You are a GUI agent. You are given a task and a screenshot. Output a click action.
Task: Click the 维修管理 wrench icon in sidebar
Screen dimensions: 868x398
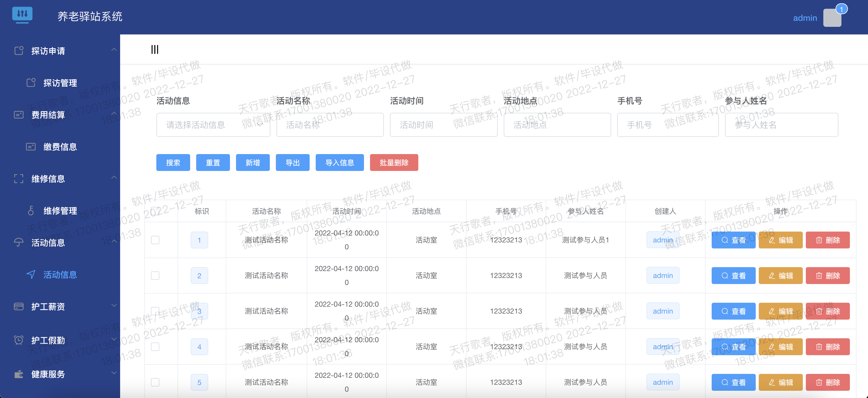coord(31,211)
